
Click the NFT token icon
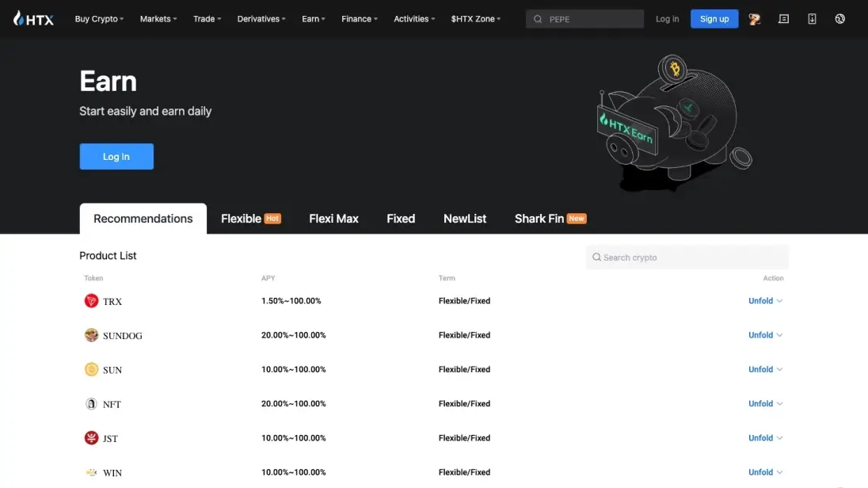pos(91,404)
